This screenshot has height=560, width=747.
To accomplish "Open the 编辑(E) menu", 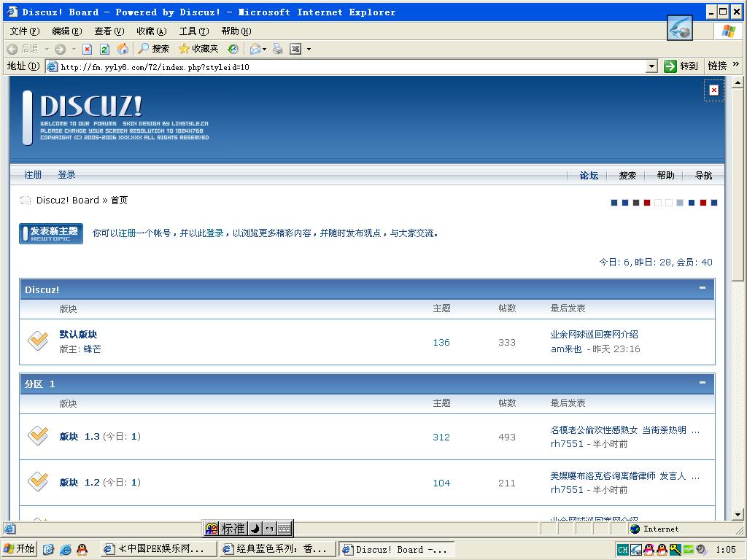I will pyautogui.click(x=67, y=31).
